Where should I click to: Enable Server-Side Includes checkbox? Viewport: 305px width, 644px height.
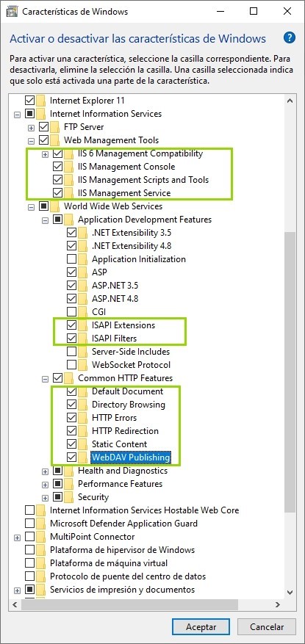pos(72,352)
